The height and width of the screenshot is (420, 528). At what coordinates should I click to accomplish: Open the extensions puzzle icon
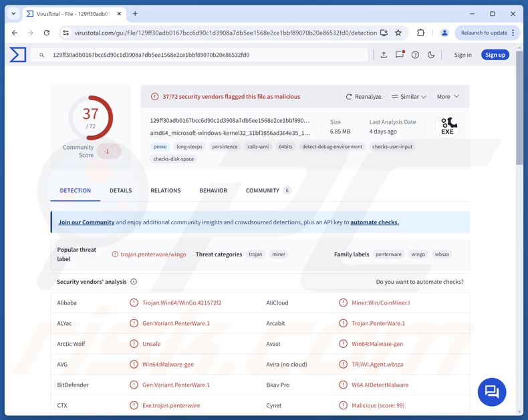click(420, 33)
